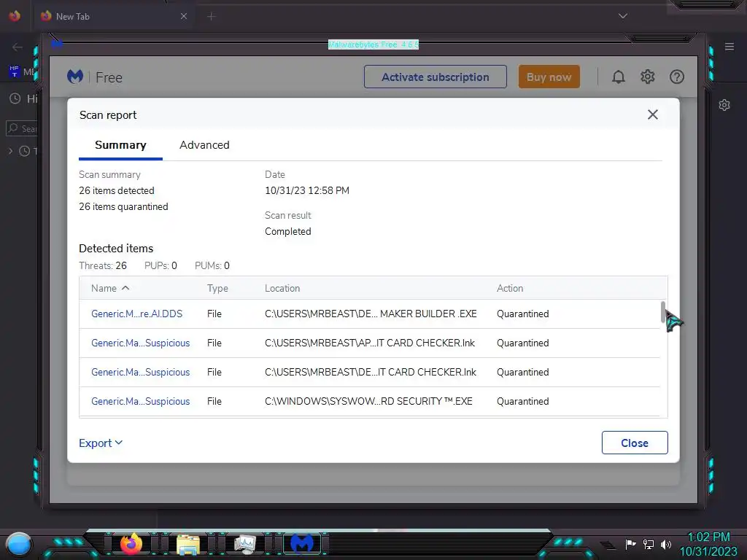Close the Scan report dialog with X
The height and width of the screenshot is (560, 747).
[653, 114]
